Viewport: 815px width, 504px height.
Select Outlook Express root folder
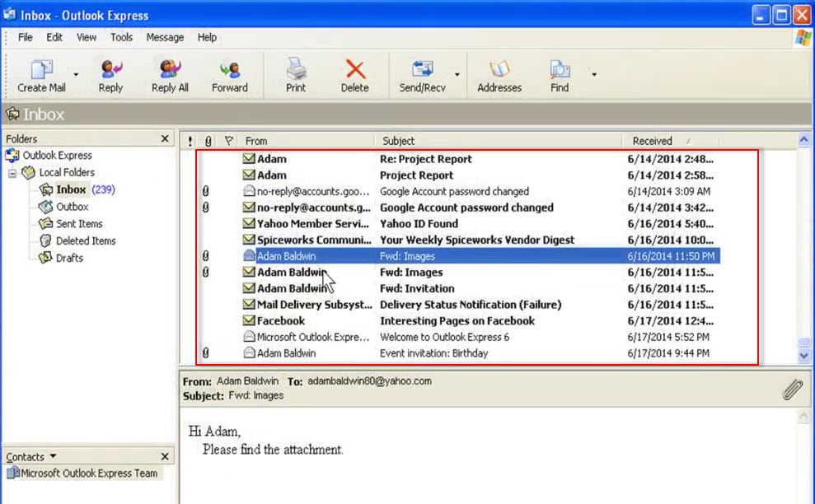[x=57, y=156]
